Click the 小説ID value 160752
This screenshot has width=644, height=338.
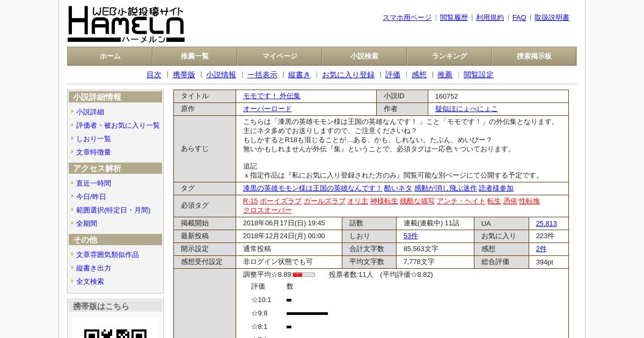[447, 97]
